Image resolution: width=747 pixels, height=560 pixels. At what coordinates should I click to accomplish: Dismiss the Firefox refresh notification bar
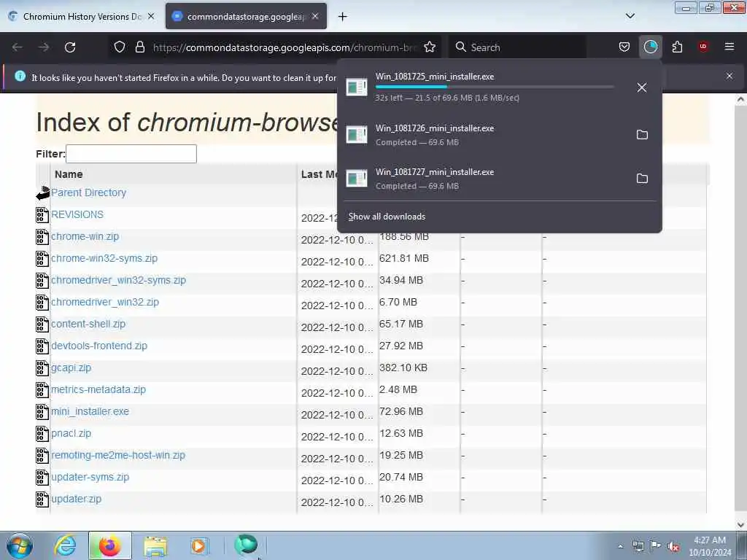click(729, 76)
